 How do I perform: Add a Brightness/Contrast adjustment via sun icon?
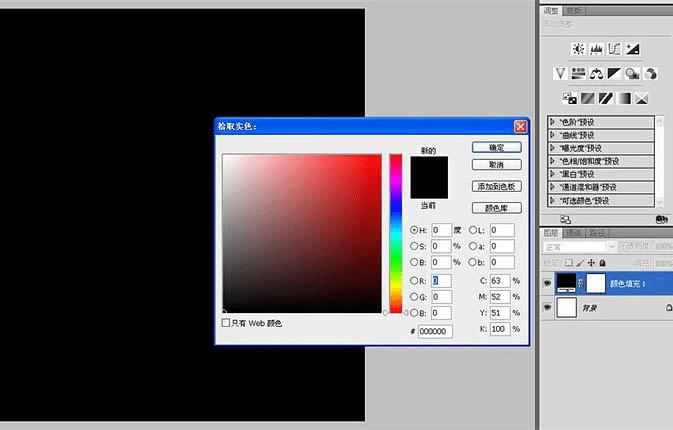point(578,49)
